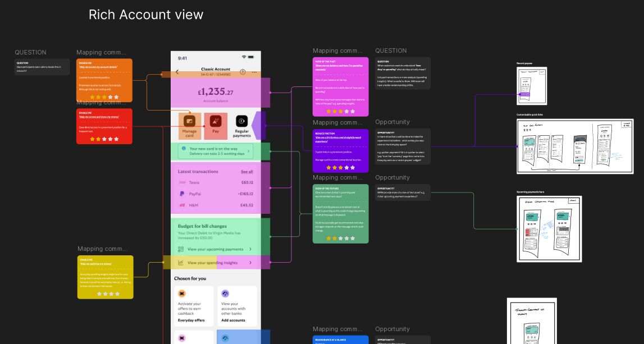The height and width of the screenshot is (344, 644).
Task: Select the Everyday offers icon
Action: [182, 293]
